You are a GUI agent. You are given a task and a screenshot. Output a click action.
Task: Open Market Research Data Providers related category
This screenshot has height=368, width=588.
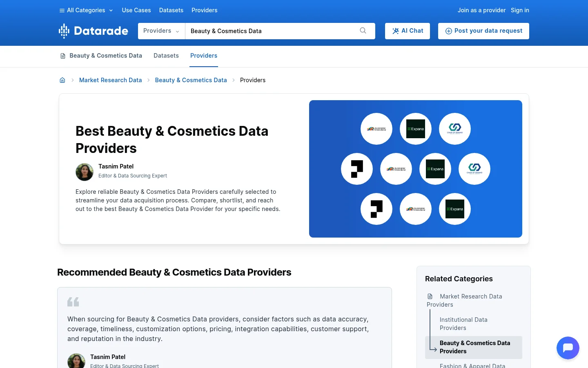(465, 301)
